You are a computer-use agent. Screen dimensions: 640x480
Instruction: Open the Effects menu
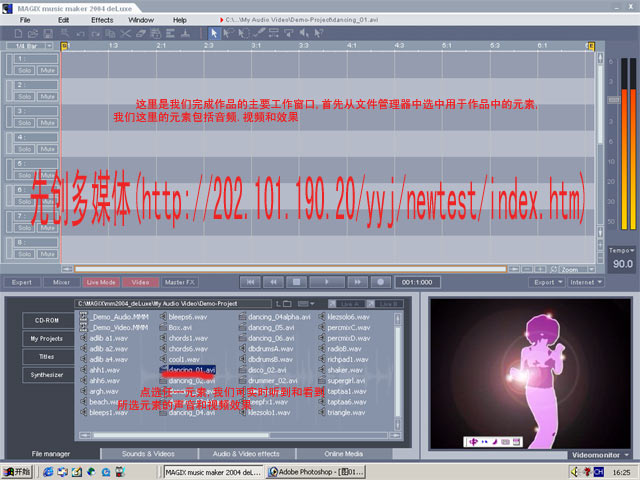(102, 19)
